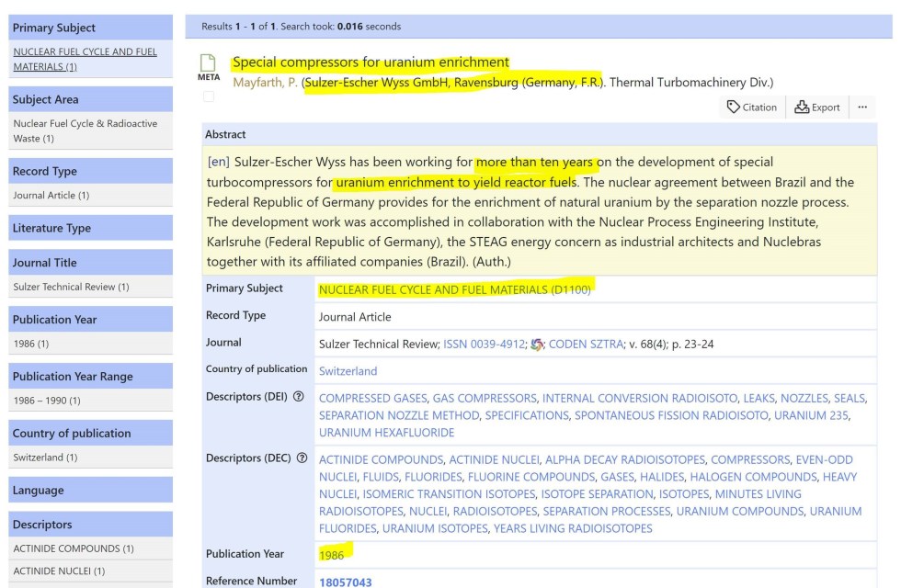Screen dimensions: 901x588
Task: Click descriptor SEALS
Action: [x=850, y=398]
